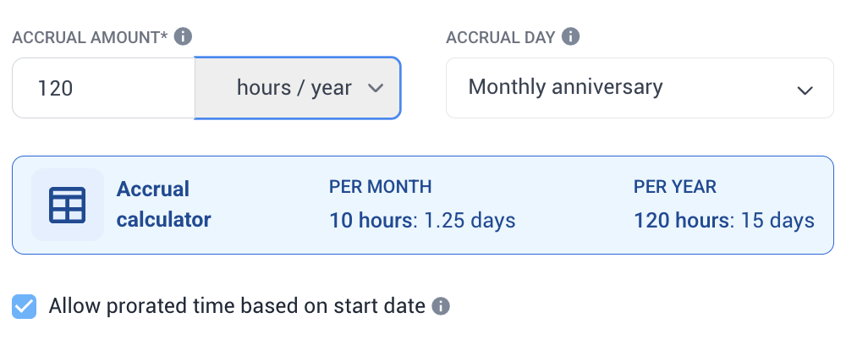868x340 pixels.
Task: Click the 'hours / year' selected text
Action: coord(294,88)
